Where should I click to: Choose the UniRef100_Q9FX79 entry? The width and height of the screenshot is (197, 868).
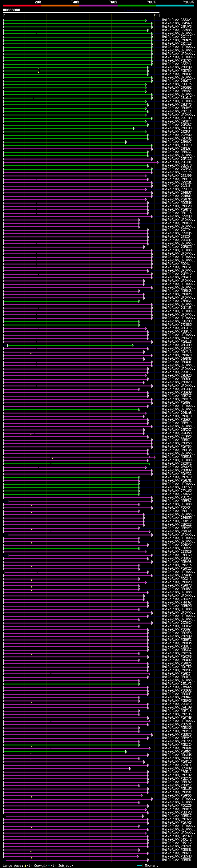point(177,146)
